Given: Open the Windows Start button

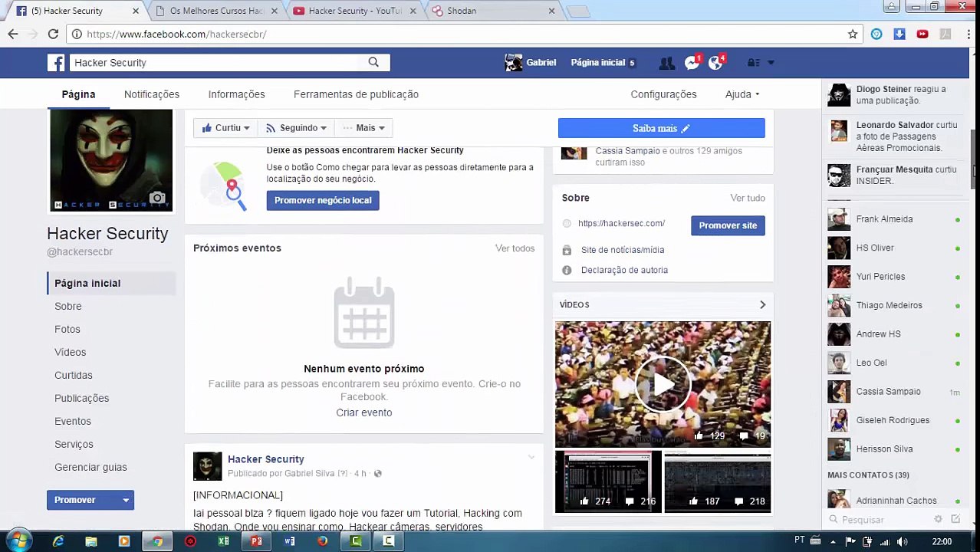Looking at the screenshot, I should pos(18,540).
